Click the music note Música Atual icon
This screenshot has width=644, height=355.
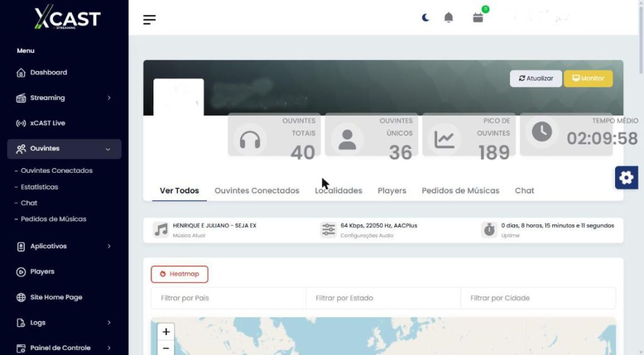(161, 229)
